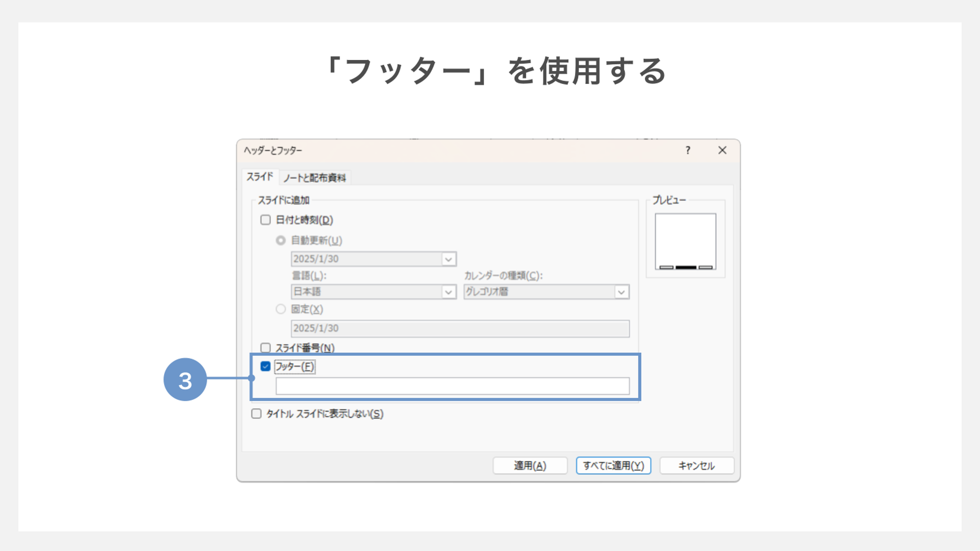Screen dimensions: 980x551
Task: Click the slide preview thumbnail under プレビュー
Action: tap(685, 239)
